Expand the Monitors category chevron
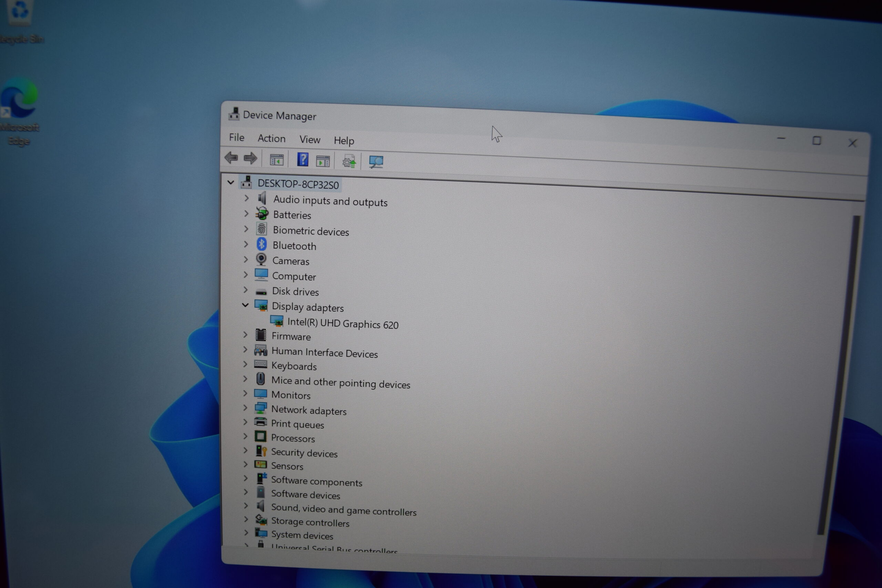Viewport: 882px width, 588px height. [x=245, y=393]
